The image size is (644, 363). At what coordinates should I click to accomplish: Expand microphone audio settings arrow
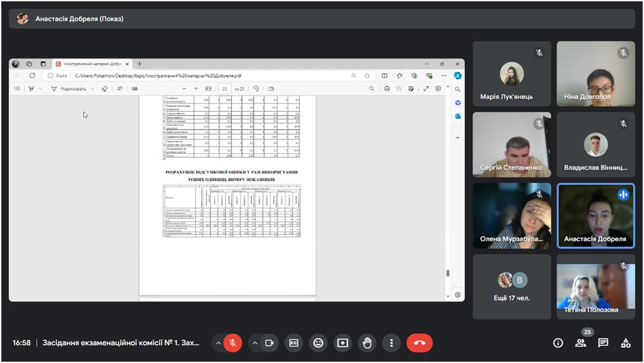(218, 343)
